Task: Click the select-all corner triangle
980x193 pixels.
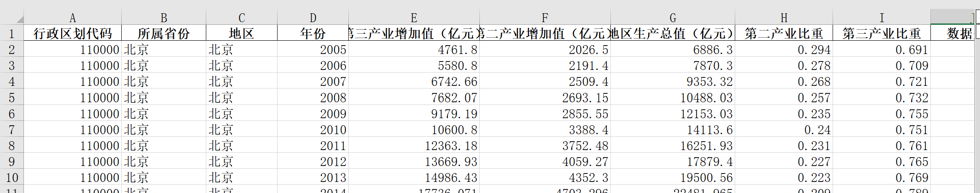Action: (x=20, y=19)
